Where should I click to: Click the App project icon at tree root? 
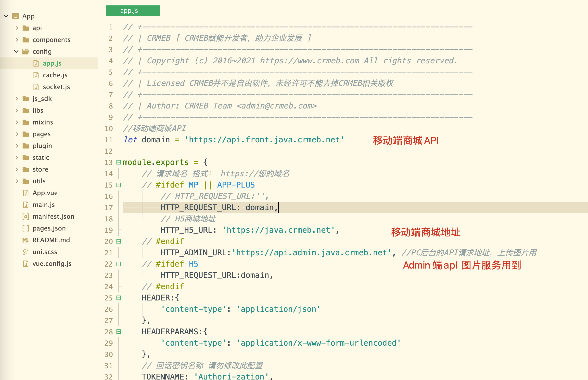pyautogui.click(x=15, y=16)
